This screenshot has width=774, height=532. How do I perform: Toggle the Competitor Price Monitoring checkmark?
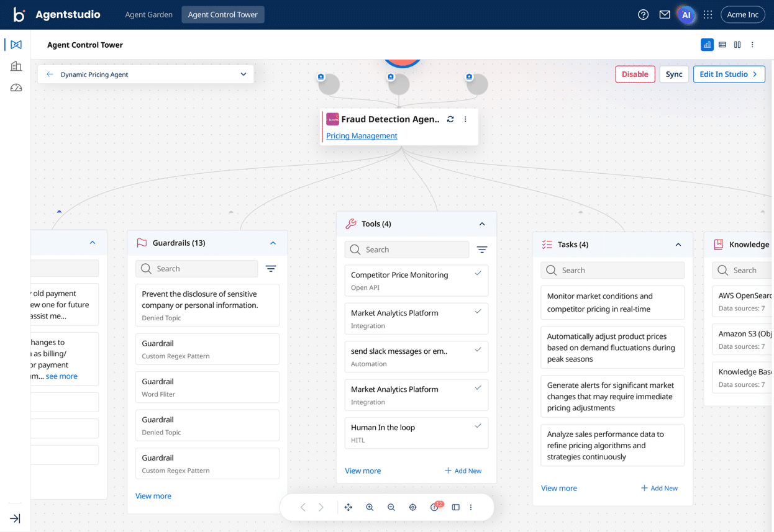(x=478, y=273)
